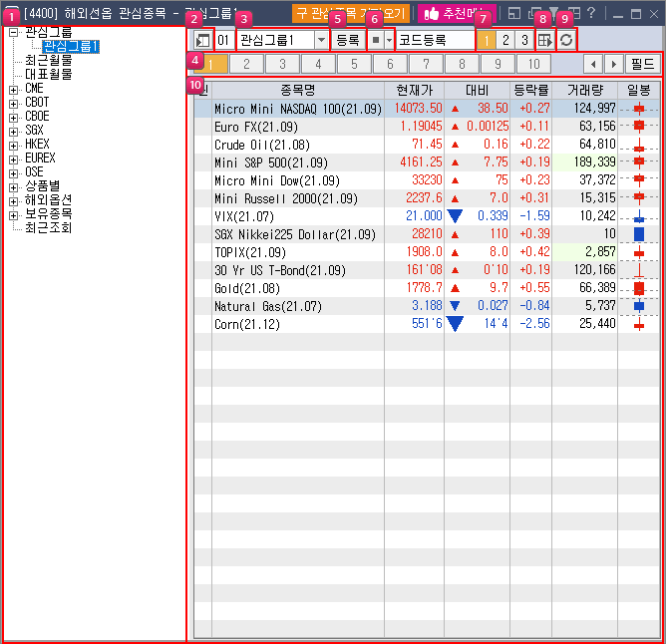The width and height of the screenshot is (666, 644).
Task: Sort by the 종목명 column header
Action: 298,90
